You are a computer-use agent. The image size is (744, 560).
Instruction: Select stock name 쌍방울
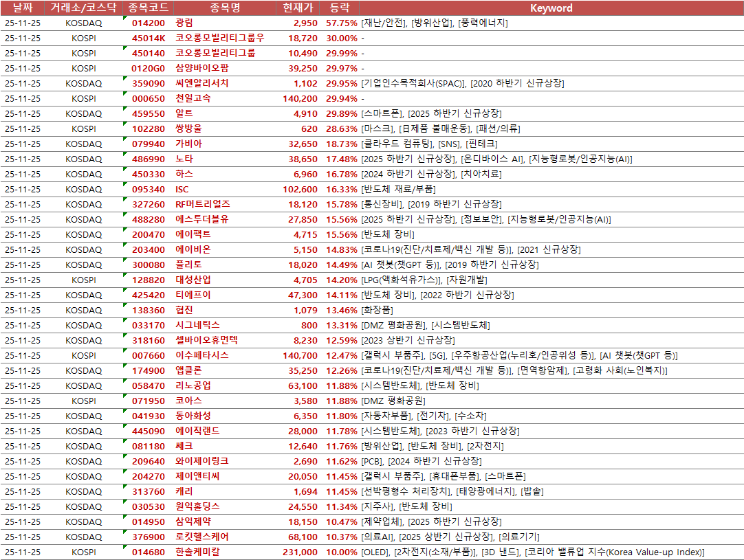coord(189,128)
